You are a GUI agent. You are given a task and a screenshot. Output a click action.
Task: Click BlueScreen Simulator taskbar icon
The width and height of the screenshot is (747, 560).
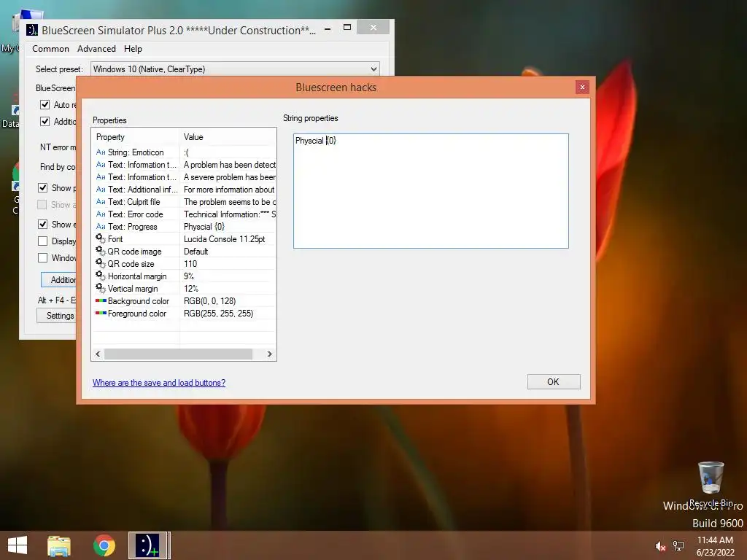coord(147,545)
